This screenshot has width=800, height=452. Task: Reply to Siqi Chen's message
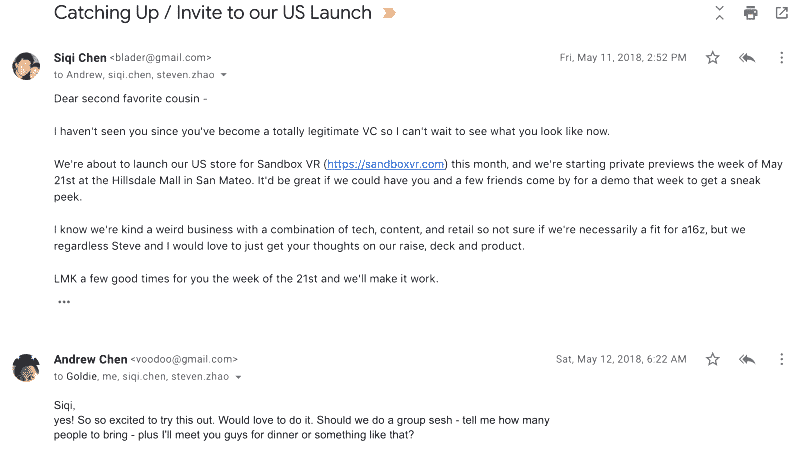[x=746, y=58]
